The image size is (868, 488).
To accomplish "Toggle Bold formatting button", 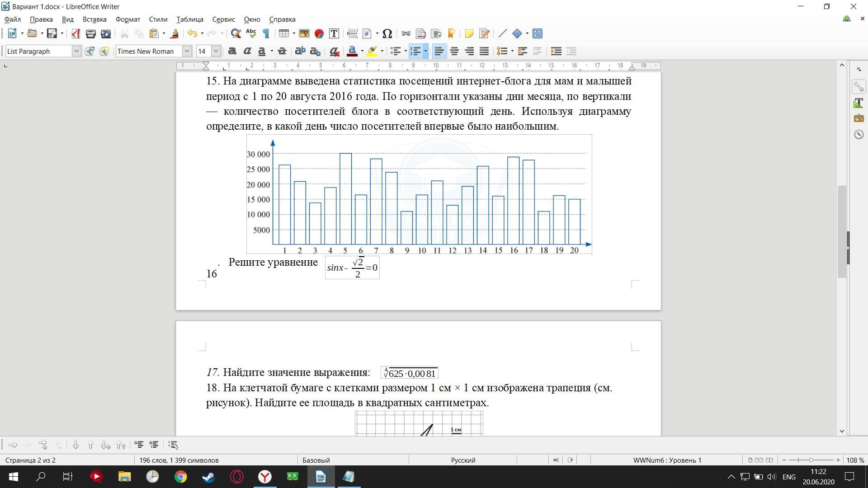I will (232, 51).
